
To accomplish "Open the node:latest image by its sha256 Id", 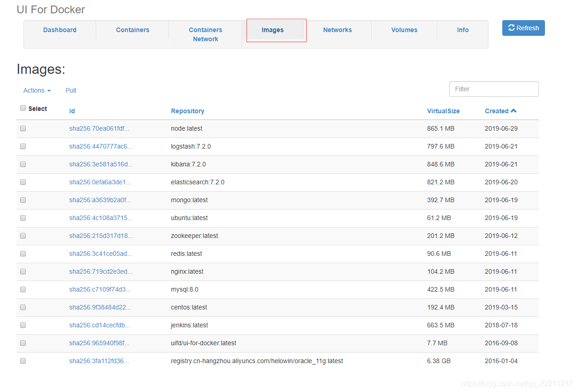I will pos(99,128).
